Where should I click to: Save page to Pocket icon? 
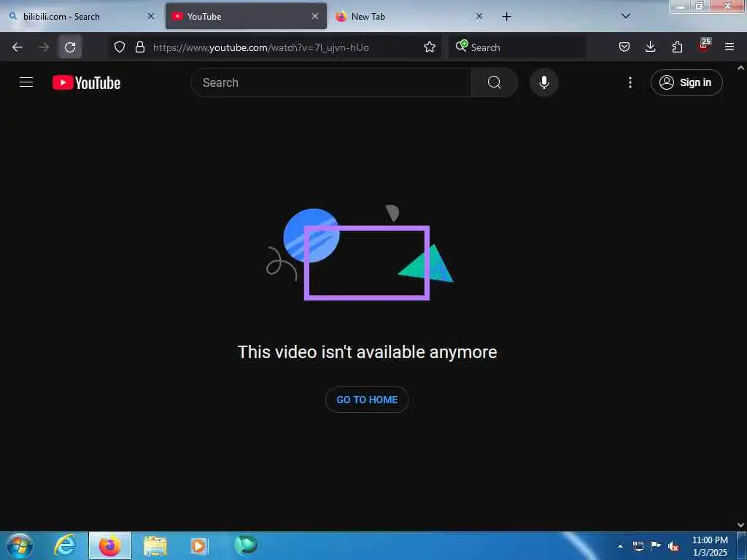(624, 47)
